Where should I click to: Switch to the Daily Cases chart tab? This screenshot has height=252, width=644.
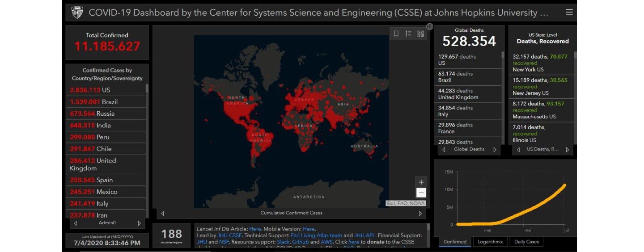[x=526, y=242]
